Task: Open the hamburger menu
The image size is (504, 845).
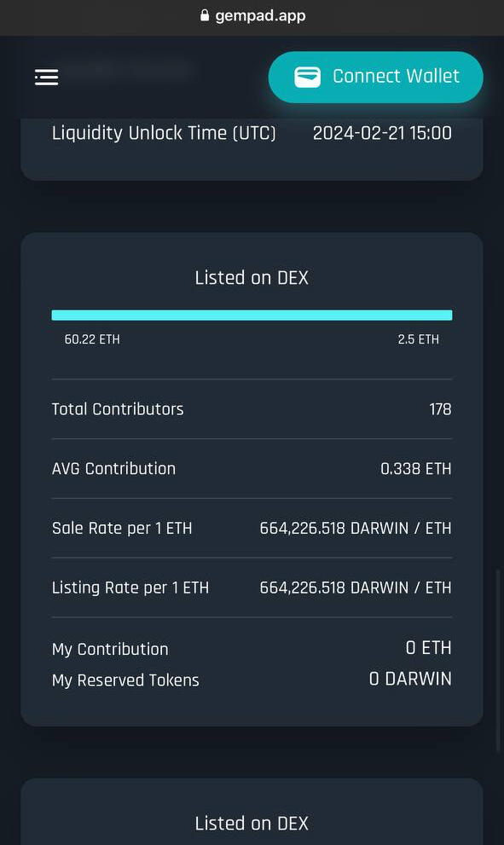Action: tap(46, 77)
